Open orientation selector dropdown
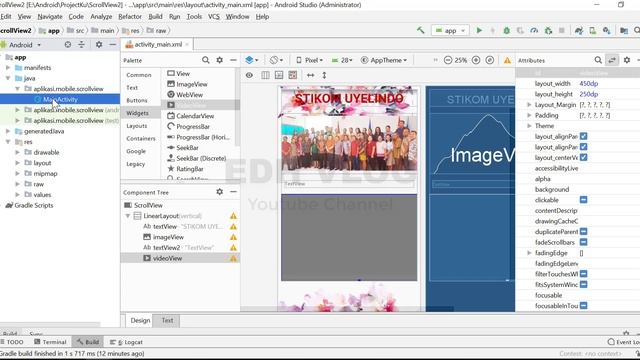The height and width of the screenshot is (360, 640). click(x=276, y=60)
